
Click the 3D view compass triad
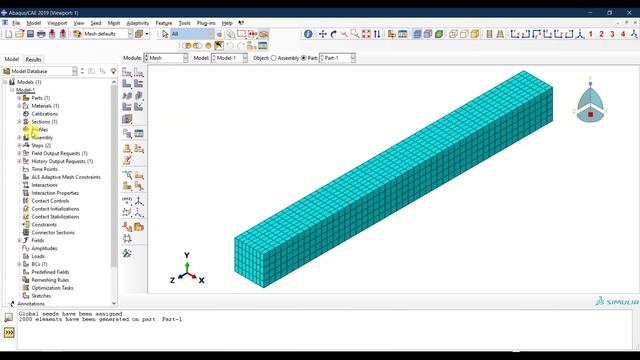[x=590, y=100]
